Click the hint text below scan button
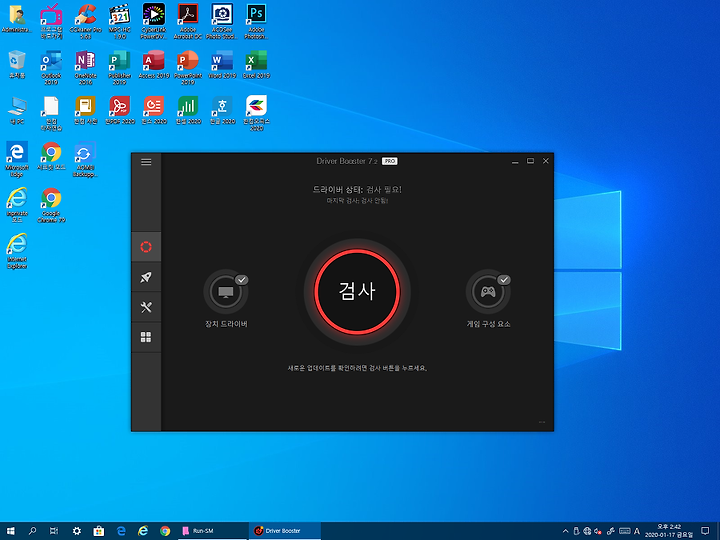The width and height of the screenshot is (720, 540). point(357,368)
